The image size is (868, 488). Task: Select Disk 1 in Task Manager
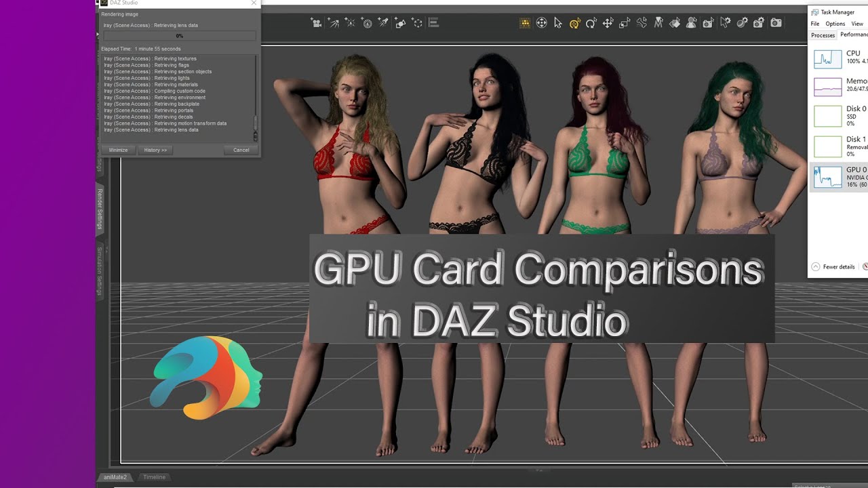click(x=840, y=146)
